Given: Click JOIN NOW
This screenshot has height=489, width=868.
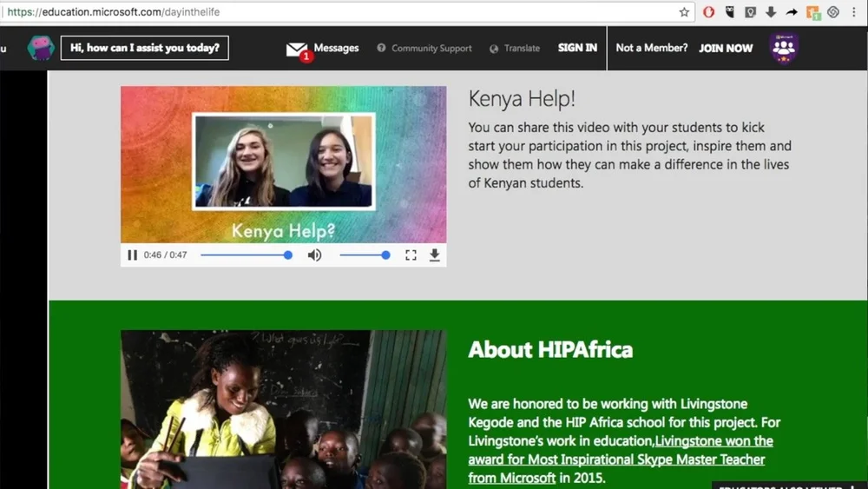Looking at the screenshot, I should [725, 48].
